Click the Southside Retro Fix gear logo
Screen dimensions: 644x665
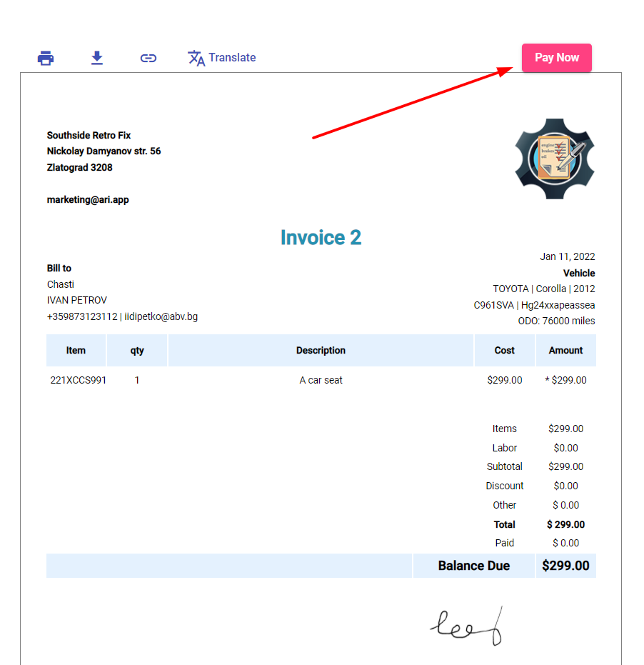(x=555, y=158)
